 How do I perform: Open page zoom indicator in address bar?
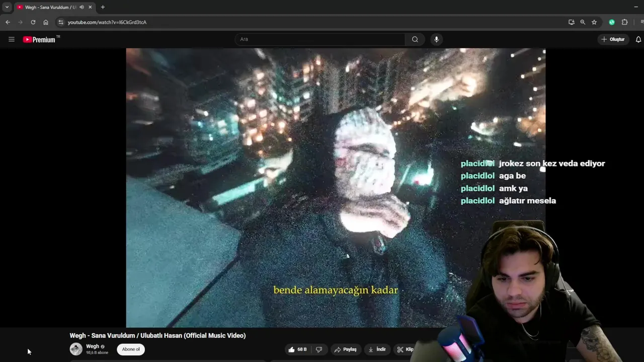(583, 22)
